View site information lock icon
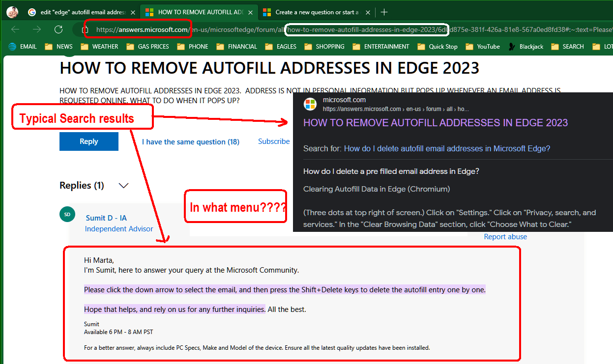 coord(85,29)
